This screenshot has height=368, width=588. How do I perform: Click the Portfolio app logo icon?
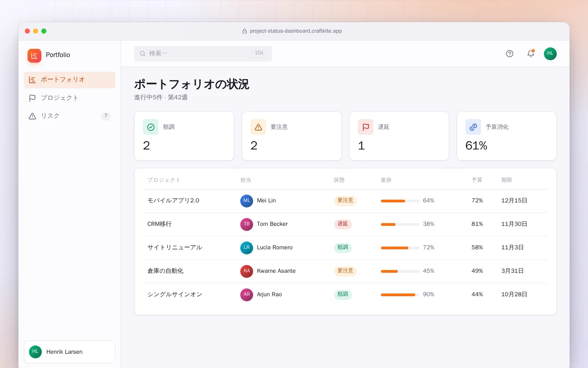click(x=34, y=56)
